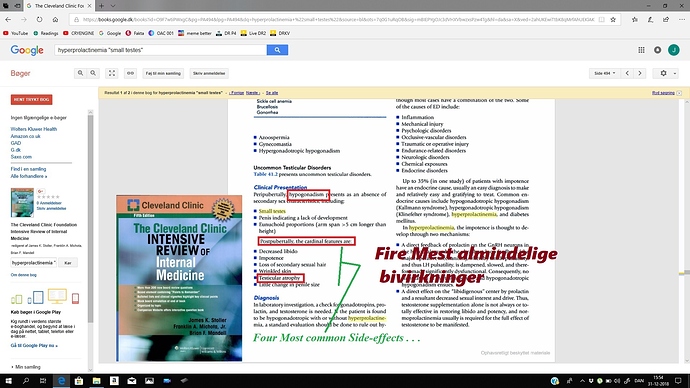Image resolution: width=690 pixels, height=388 pixels.
Task: Go to the next book page arrow
Action: 640,73
